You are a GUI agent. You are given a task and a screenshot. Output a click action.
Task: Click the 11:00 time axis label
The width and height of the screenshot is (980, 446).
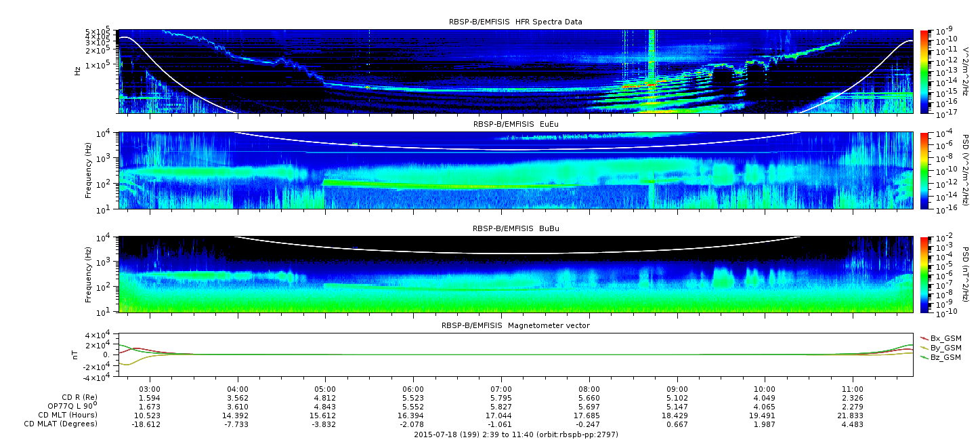[x=852, y=389]
